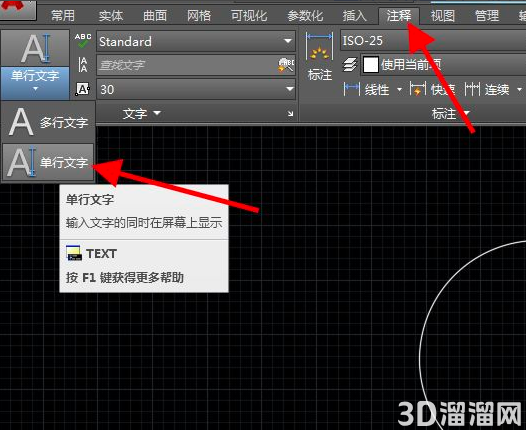This screenshot has width=526, height=430.
Task: Open the Standard text style dropdown
Action: pyautogui.click(x=196, y=41)
